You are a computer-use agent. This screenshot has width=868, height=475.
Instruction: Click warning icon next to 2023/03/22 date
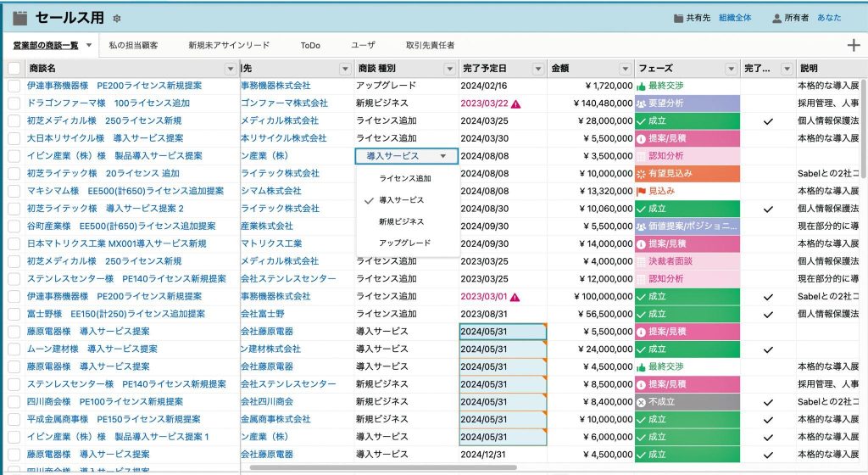click(x=515, y=103)
